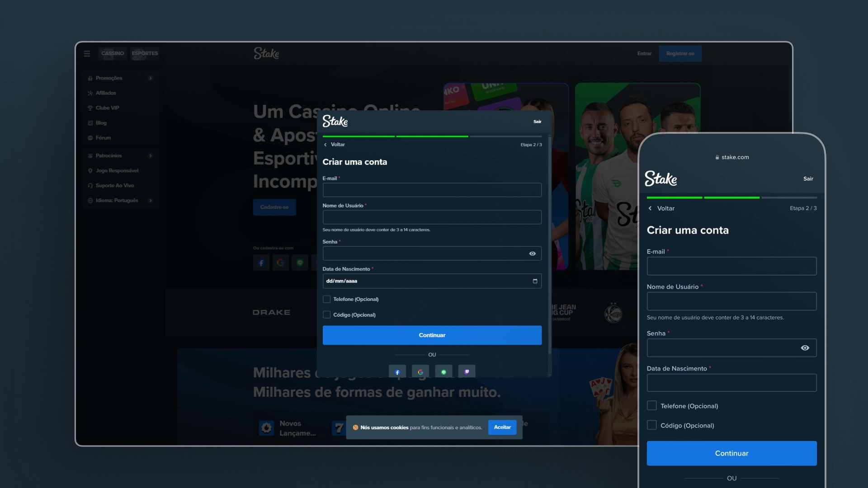Click the Stake app icon on mobile
The width and height of the screenshot is (868, 488).
pos(661,178)
